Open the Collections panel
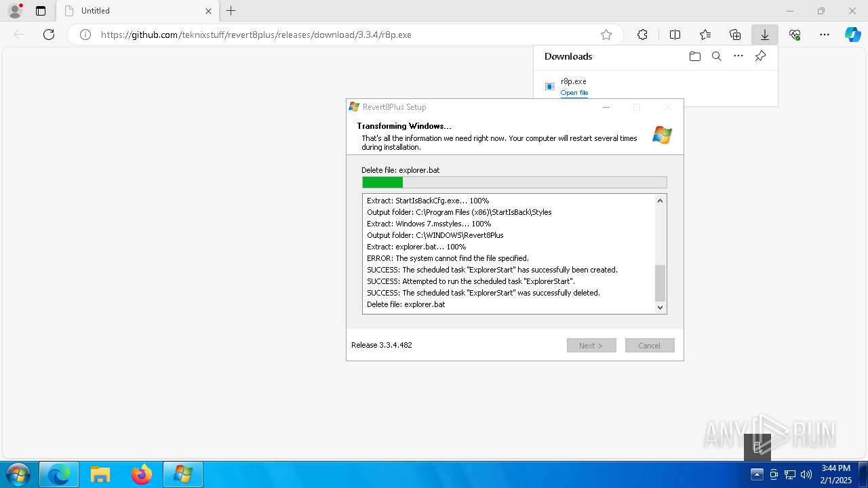 pyautogui.click(x=735, y=35)
